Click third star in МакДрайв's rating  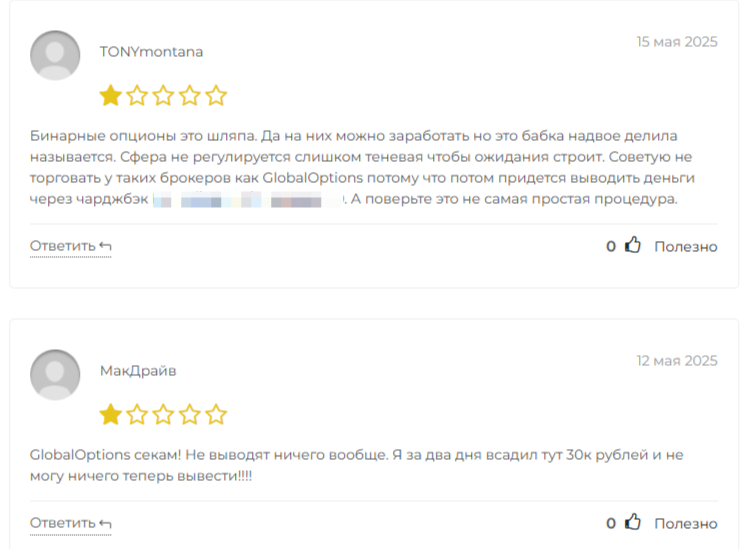(163, 414)
